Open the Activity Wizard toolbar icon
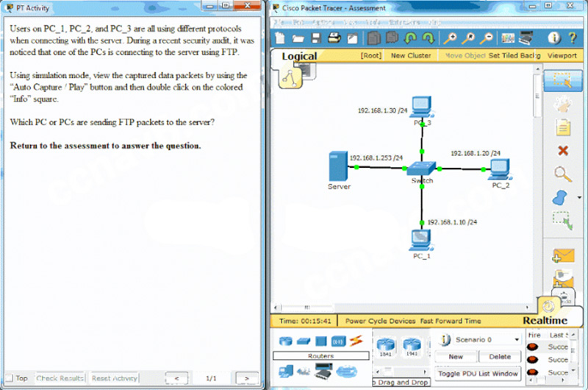 pyautogui.click(x=353, y=38)
